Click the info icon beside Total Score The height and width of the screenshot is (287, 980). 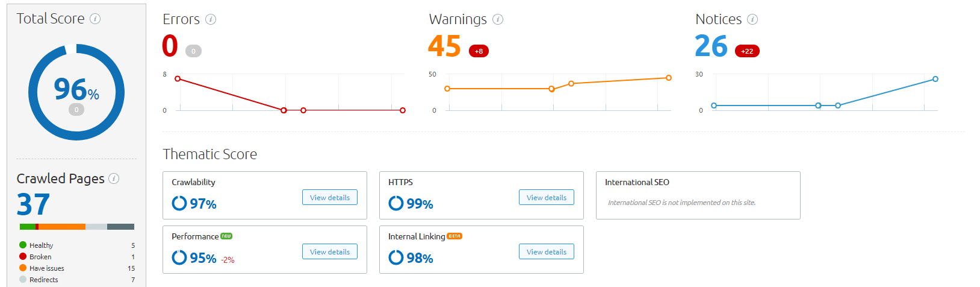[95, 19]
